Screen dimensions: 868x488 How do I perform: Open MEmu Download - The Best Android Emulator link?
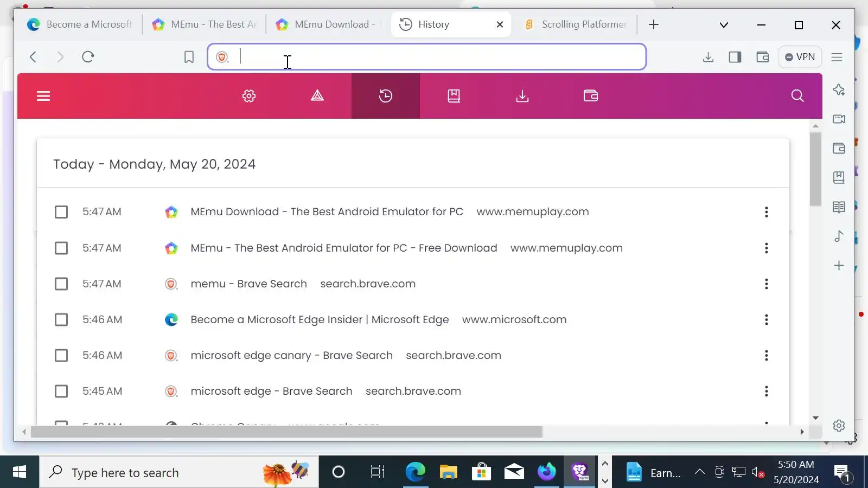click(327, 212)
